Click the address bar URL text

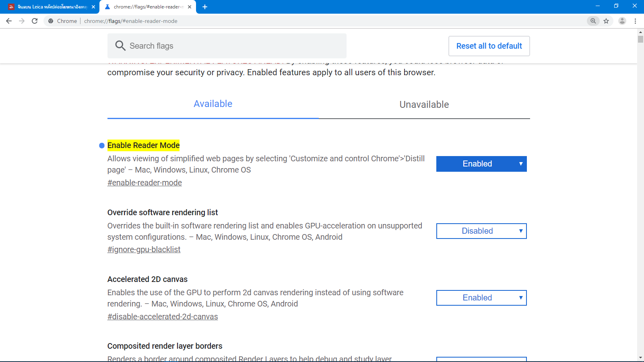point(131,21)
